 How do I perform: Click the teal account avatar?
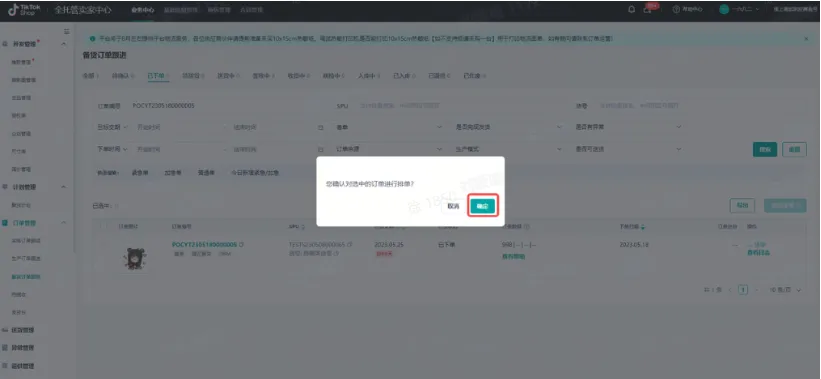pos(724,9)
